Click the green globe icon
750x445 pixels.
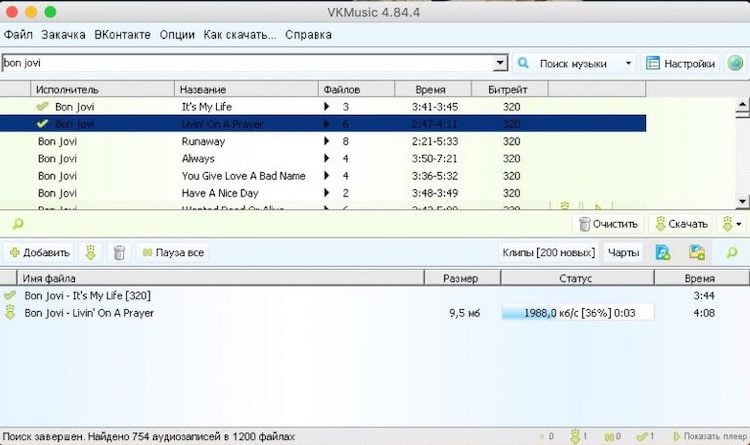[736, 63]
